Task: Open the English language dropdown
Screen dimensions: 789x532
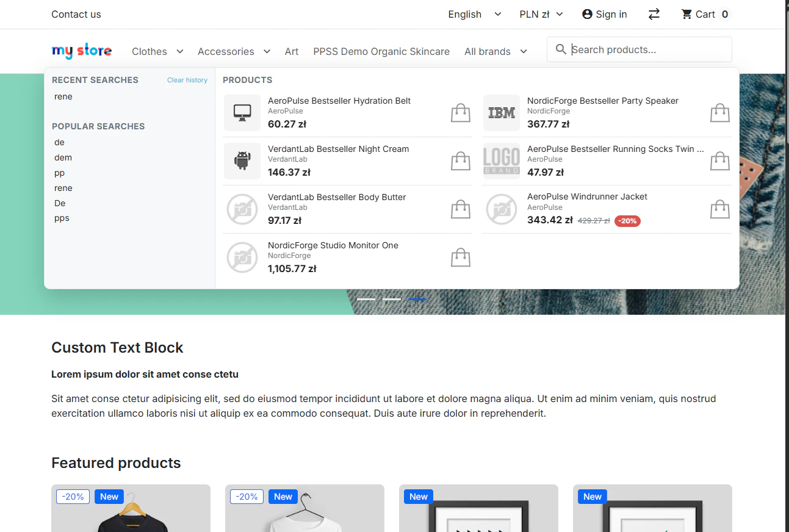Action: pos(475,14)
